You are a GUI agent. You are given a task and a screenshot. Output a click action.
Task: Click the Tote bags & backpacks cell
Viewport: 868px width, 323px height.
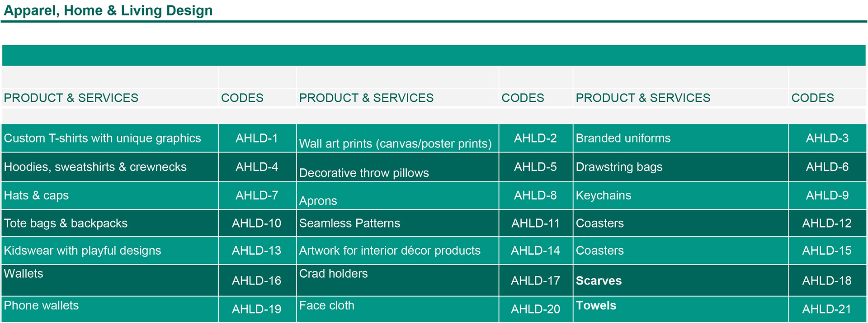[66, 223]
